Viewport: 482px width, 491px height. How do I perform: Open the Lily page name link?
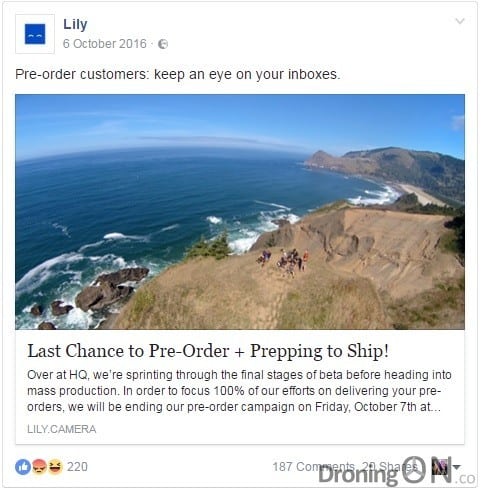75,24
